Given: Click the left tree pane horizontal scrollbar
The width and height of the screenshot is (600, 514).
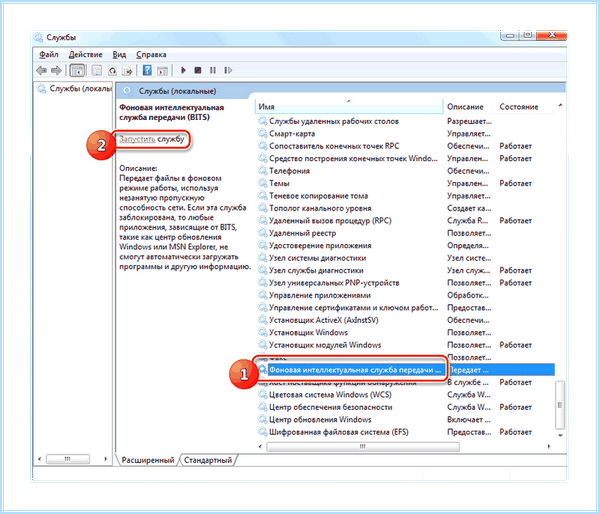Looking at the screenshot, I should pos(68,459).
